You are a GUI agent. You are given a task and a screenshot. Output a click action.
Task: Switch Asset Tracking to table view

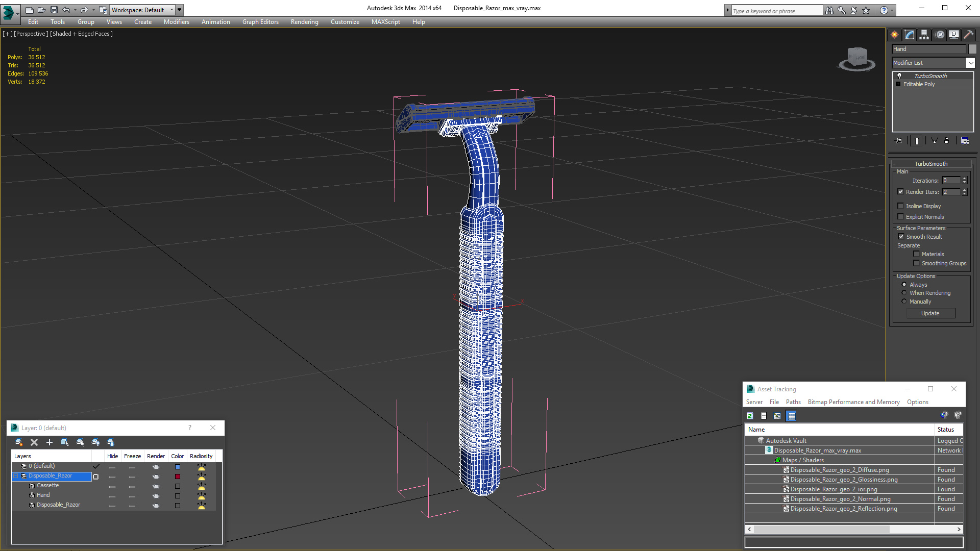(x=791, y=416)
